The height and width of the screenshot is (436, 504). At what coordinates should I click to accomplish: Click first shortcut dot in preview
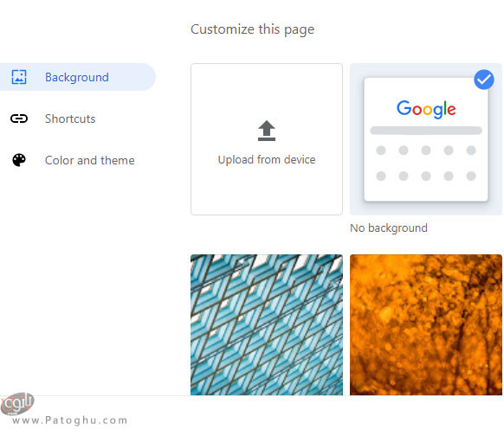pos(381,151)
